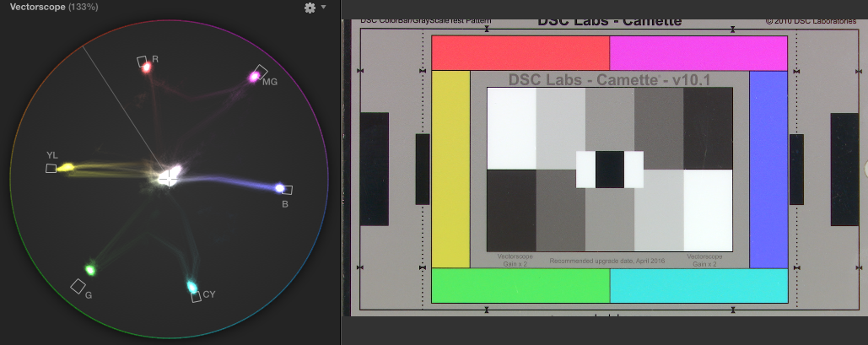Click the green color bar in chart

pos(520,286)
